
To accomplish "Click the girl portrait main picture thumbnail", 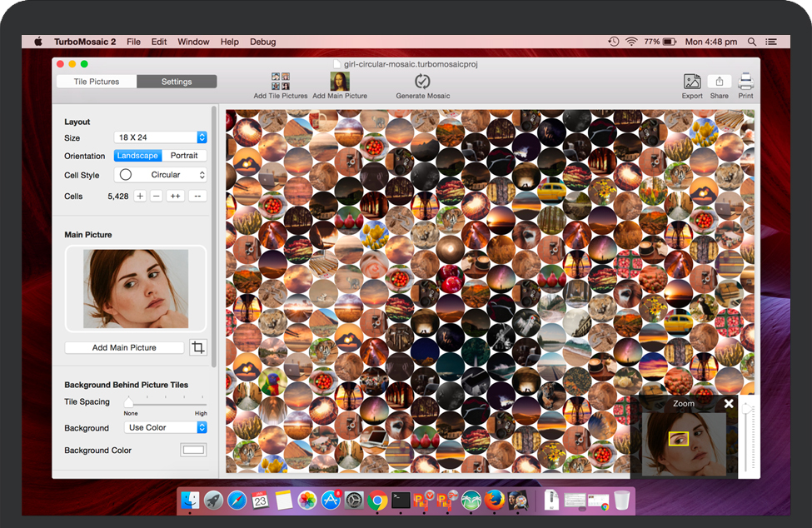I will (136, 288).
